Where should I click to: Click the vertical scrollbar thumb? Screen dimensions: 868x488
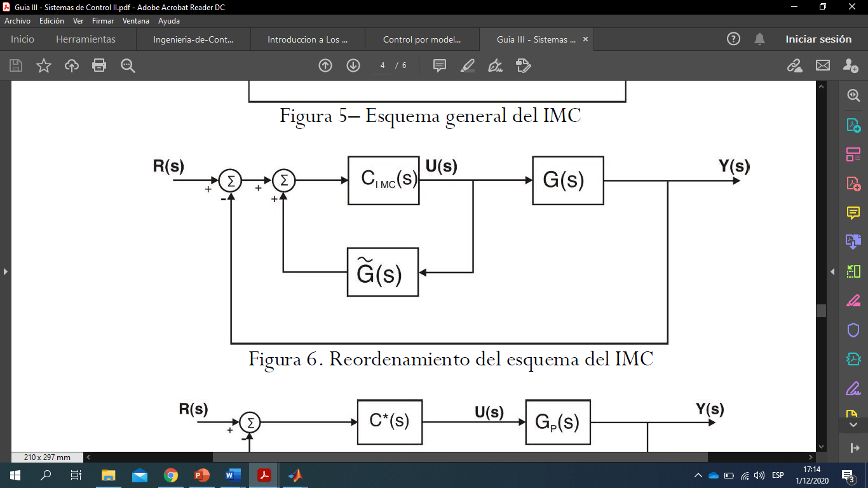point(821,311)
